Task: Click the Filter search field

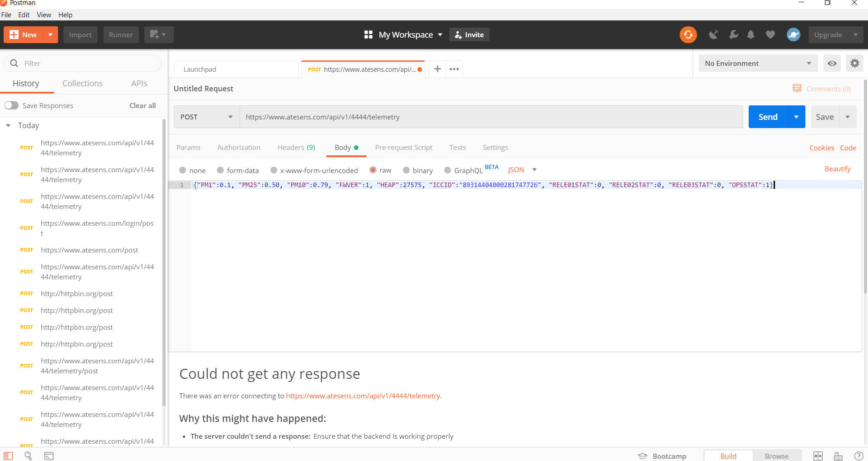Action: [x=82, y=63]
